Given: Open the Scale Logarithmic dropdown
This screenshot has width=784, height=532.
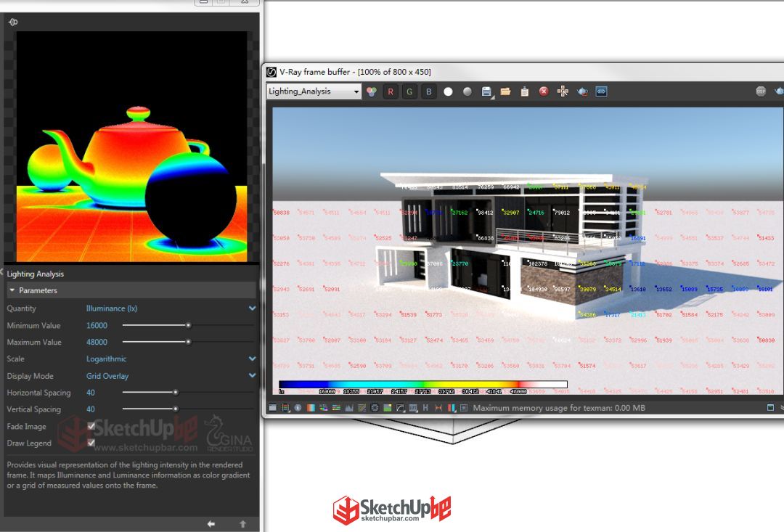Looking at the screenshot, I should click(171, 359).
